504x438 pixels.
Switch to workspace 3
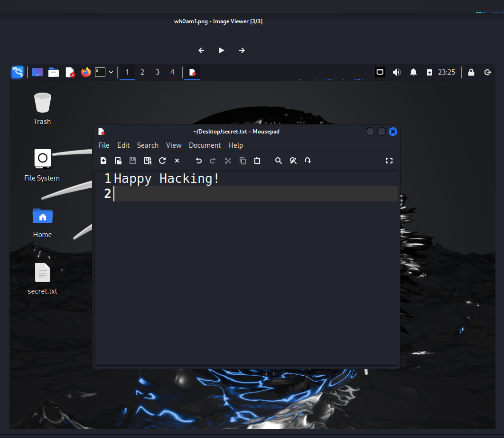(x=158, y=72)
